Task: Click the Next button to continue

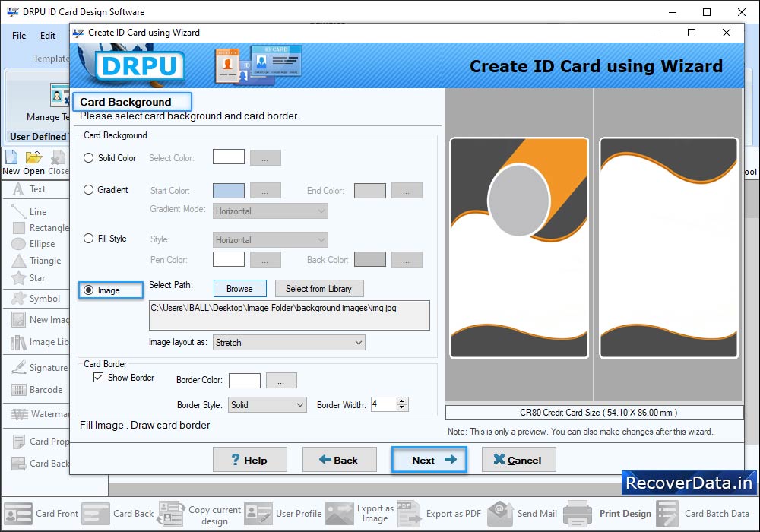Action: tap(429, 460)
